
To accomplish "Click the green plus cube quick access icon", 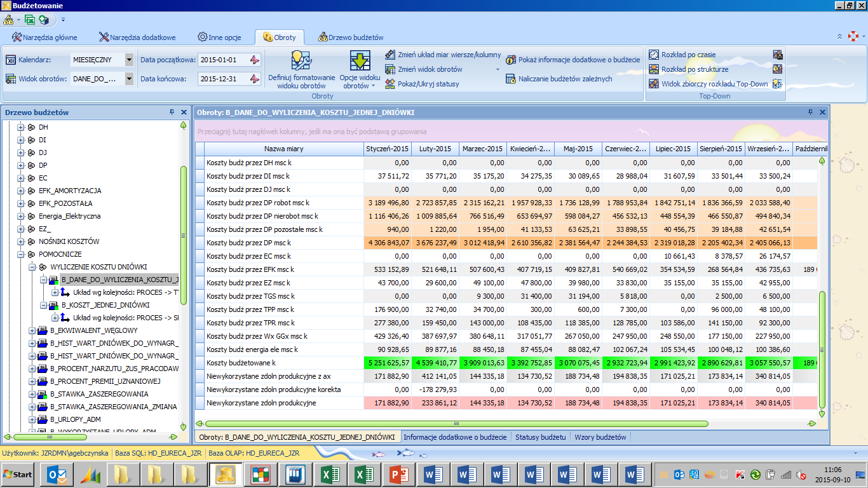I will (44, 20).
